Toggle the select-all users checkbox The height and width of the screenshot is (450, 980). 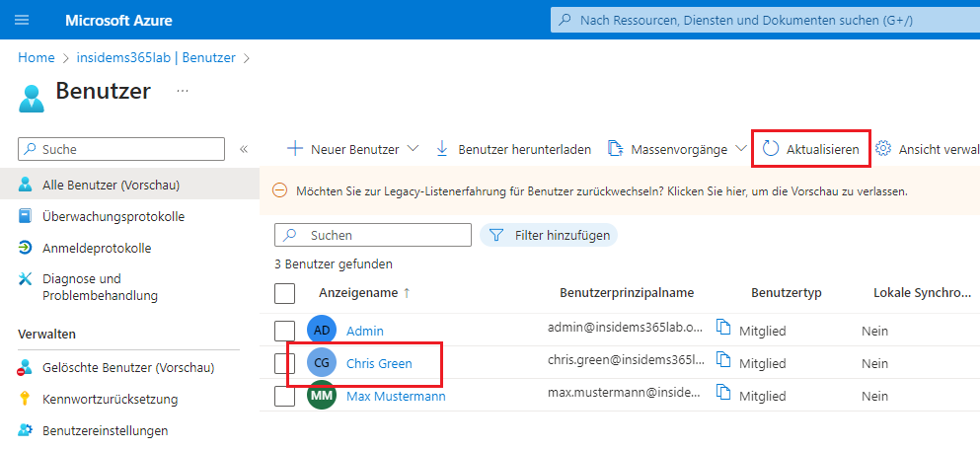(x=284, y=293)
